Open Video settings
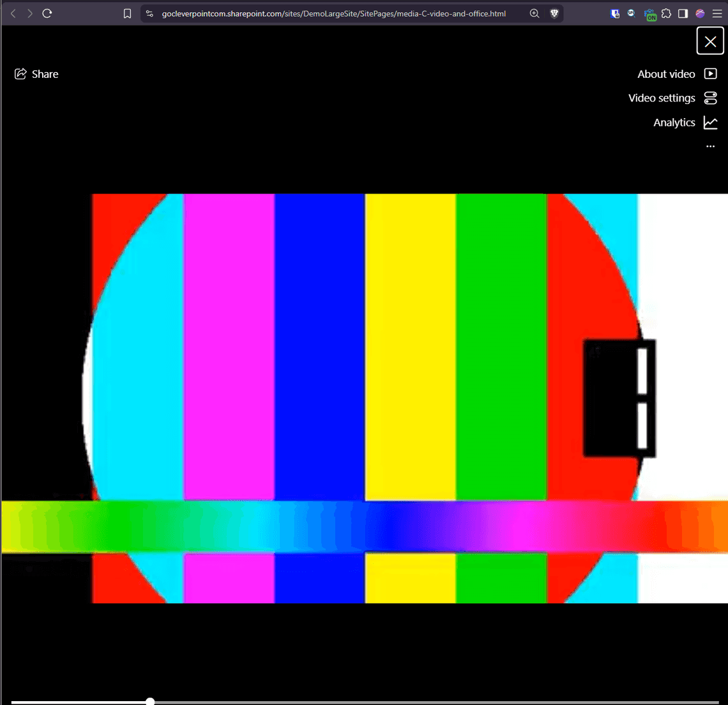This screenshot has height=705, width=728. (x=672, y=98)
